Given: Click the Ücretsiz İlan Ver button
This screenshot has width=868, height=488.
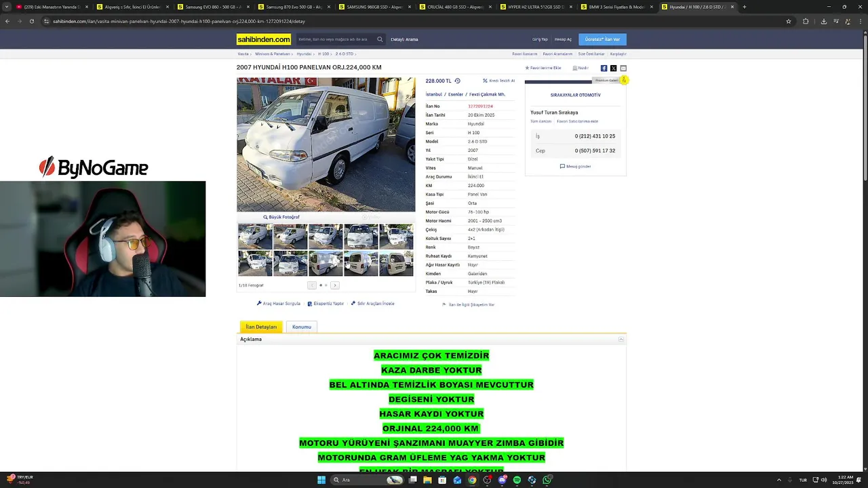Looking at the screenshot, I should pyautogui.click(x=602, y=39).
